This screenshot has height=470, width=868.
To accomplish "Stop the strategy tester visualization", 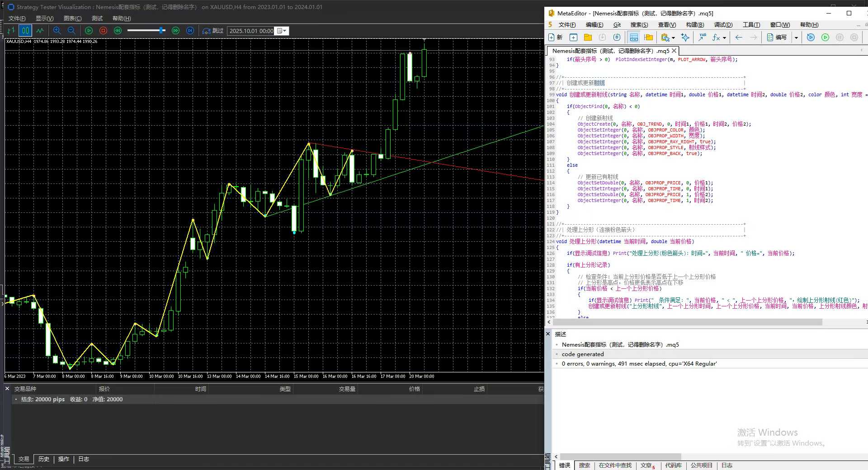I will point(103,31).
